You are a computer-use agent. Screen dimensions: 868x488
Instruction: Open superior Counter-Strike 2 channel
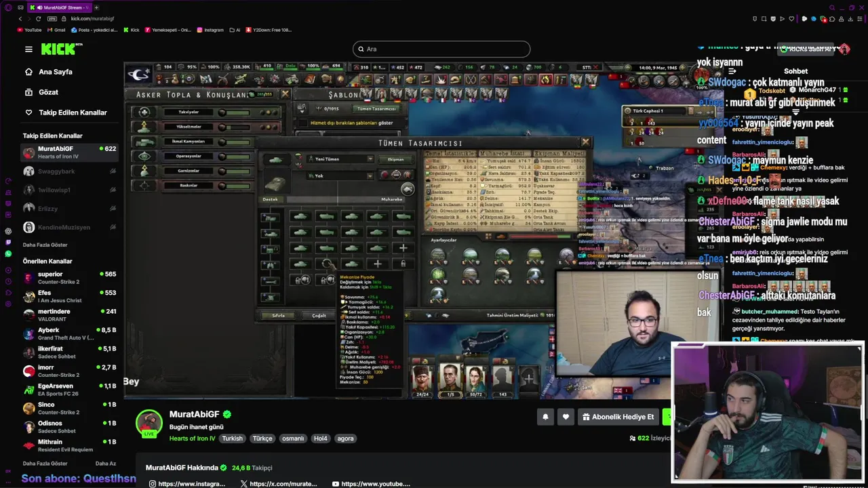pyautogui.click(x=69, y=278)
